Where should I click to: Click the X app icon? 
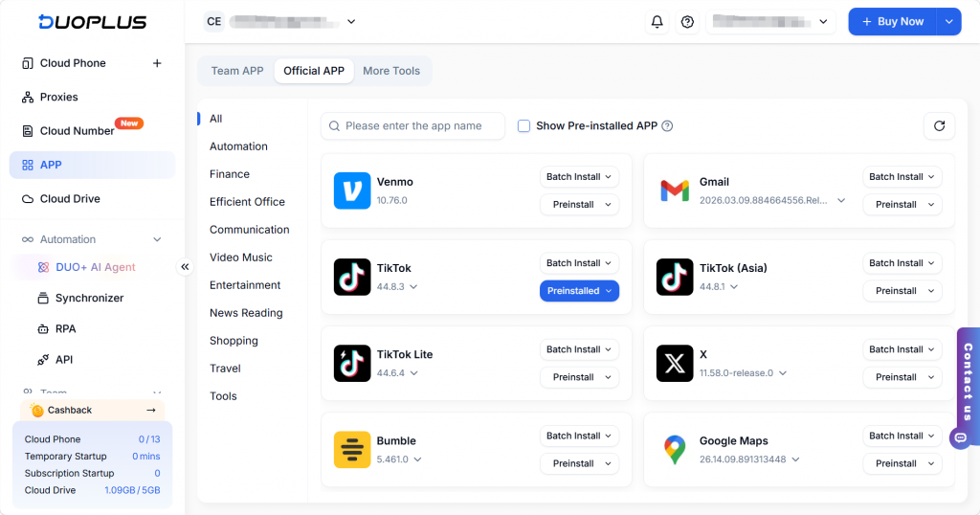[675, 363]
